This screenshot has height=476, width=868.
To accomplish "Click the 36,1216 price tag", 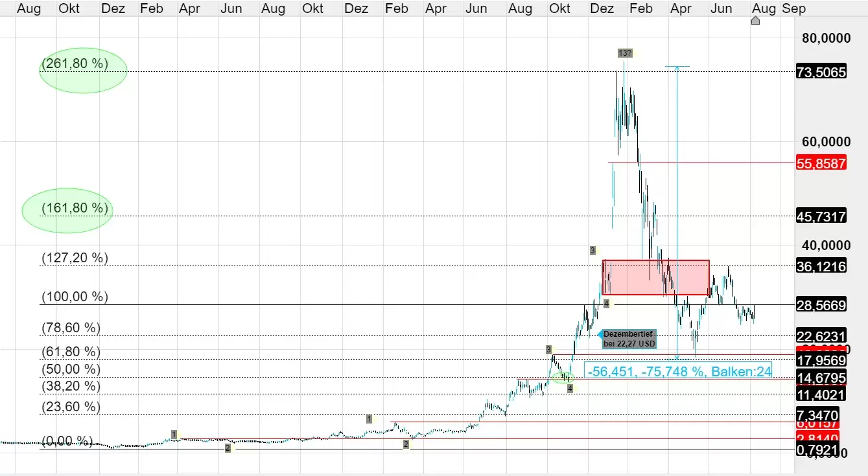I will coord(821,266).
